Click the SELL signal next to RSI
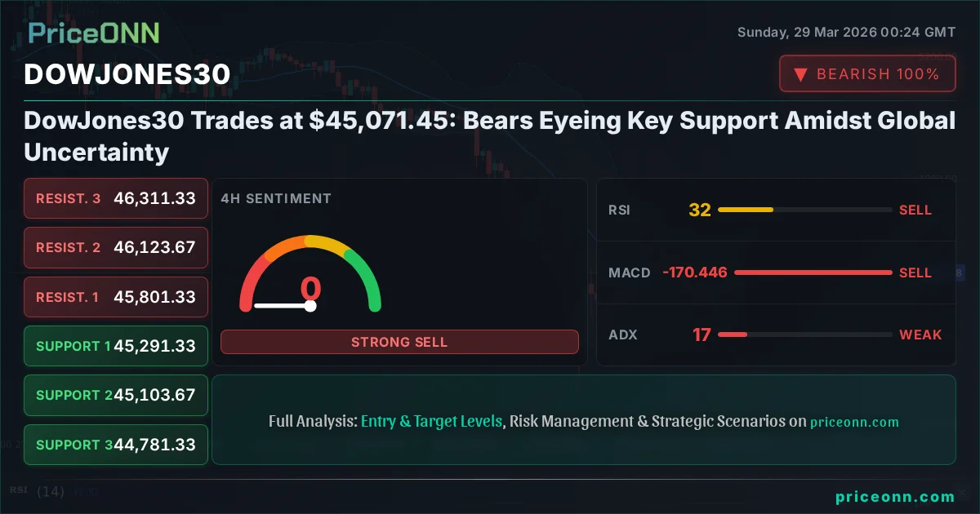This screenshot has width=980, height=514. [x=916, y=210]
